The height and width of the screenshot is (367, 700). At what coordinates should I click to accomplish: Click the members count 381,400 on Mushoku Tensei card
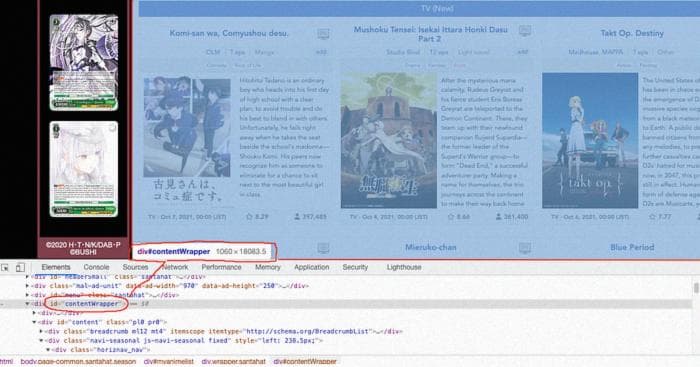(512, 217)
